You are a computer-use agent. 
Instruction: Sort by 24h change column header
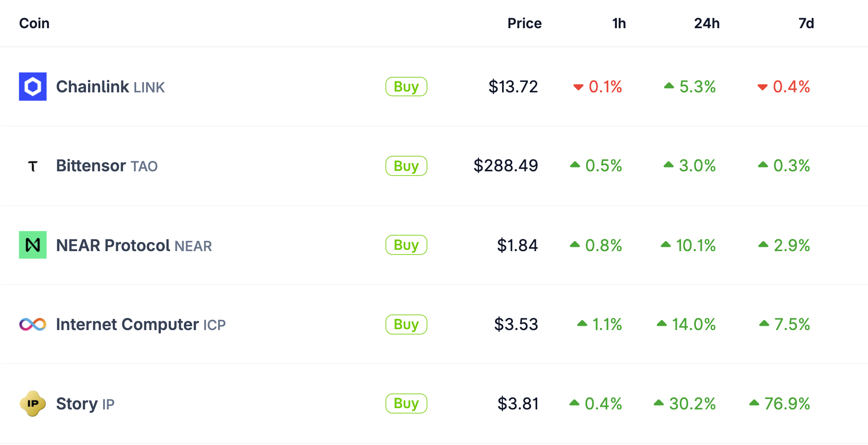(x=707, y=23)
